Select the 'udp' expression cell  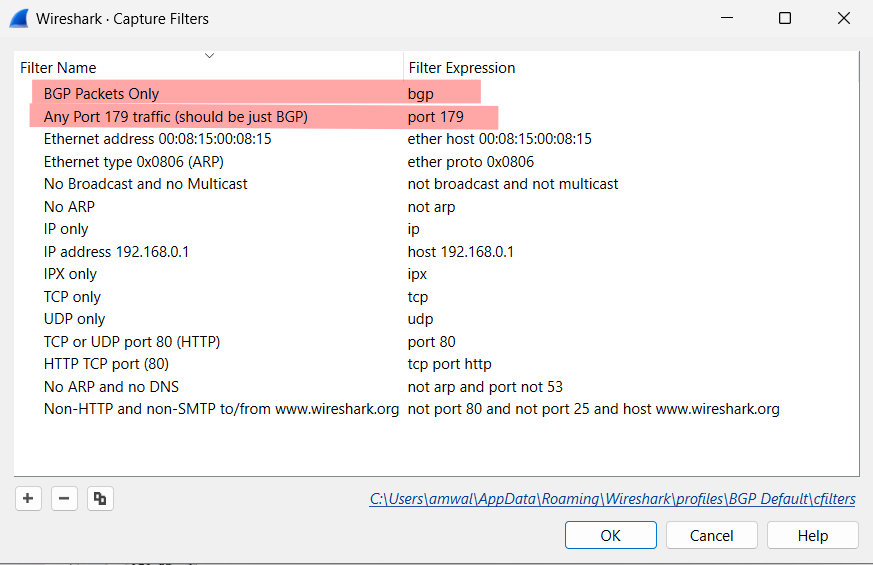coord(420,319)
